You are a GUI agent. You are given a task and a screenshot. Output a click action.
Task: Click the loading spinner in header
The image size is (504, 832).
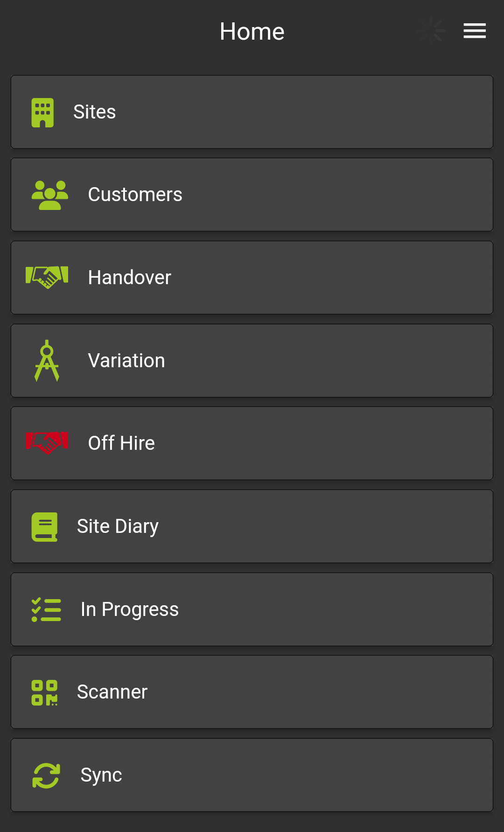[x=431, y=31]
